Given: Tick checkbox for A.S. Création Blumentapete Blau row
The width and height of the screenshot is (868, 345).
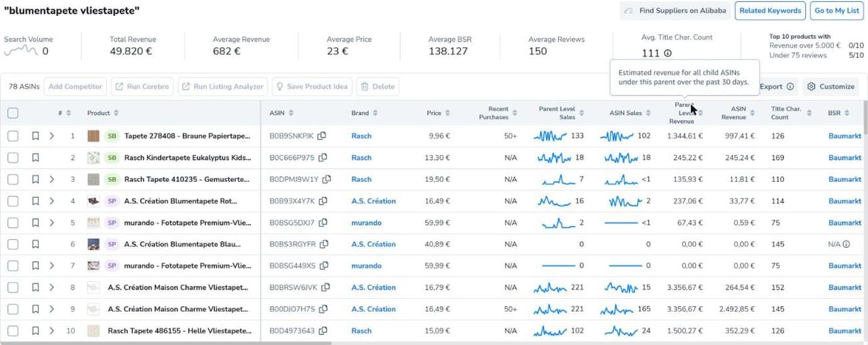Looking at the screenshot, I should [13, 245].
